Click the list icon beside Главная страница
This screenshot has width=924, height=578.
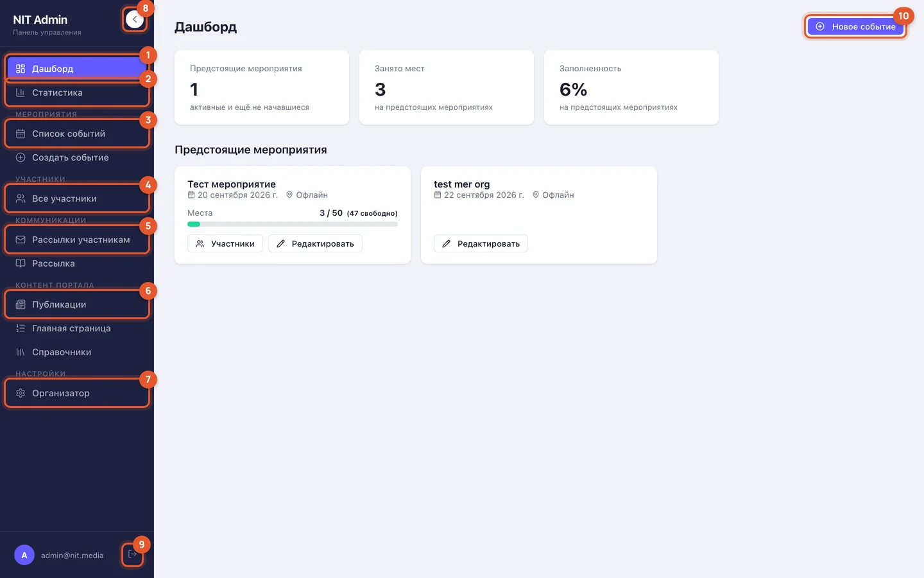[x=21, y=328]
